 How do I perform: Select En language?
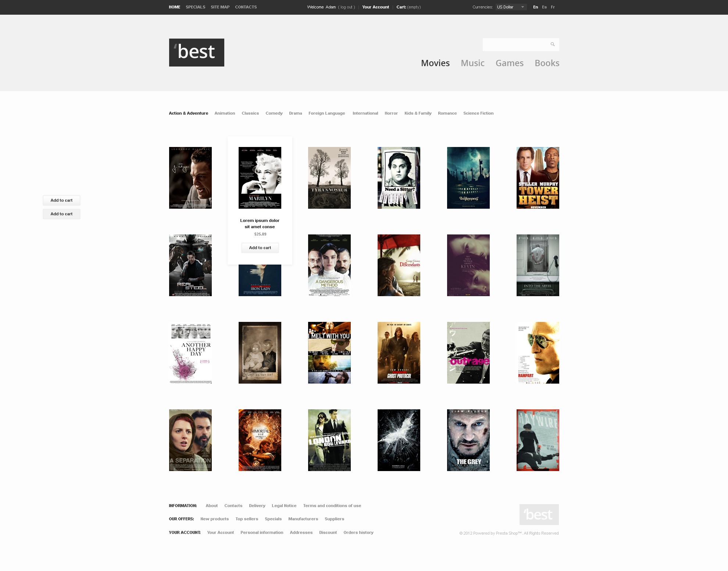(x=535, y=7)
